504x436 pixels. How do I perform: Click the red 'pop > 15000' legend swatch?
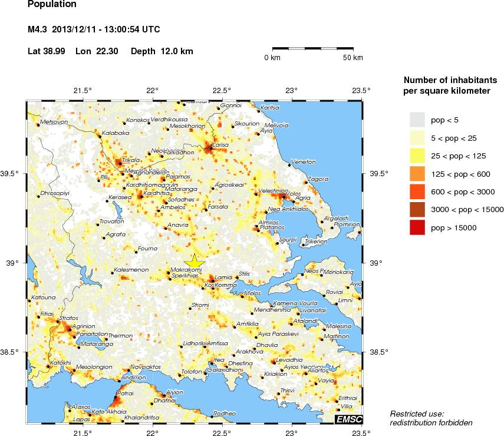(x=417, y=228)
